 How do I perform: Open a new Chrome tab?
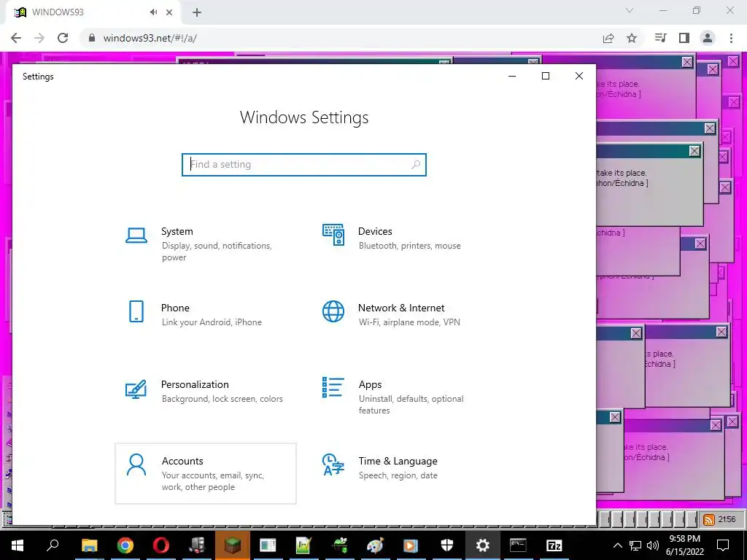197,13
